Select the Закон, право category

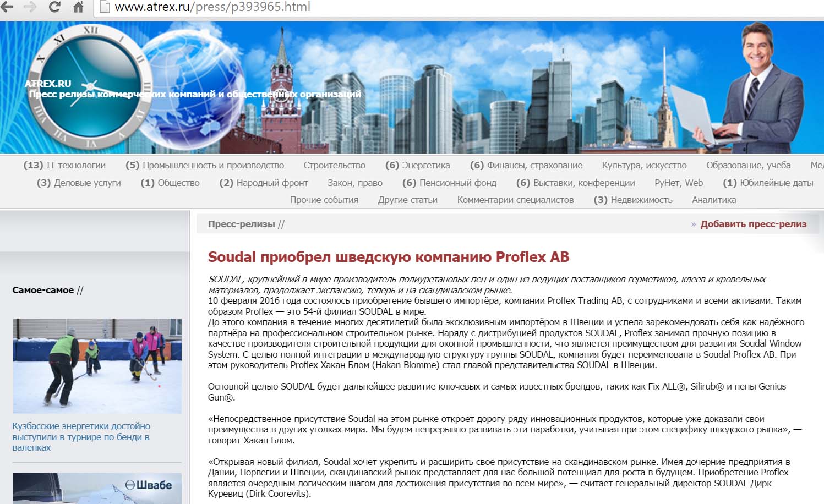click(x=355, y=183)
